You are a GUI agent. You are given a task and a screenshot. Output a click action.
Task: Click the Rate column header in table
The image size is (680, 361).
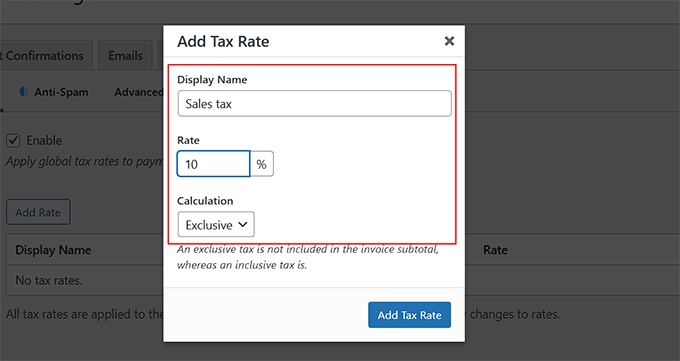coord(495,250)
